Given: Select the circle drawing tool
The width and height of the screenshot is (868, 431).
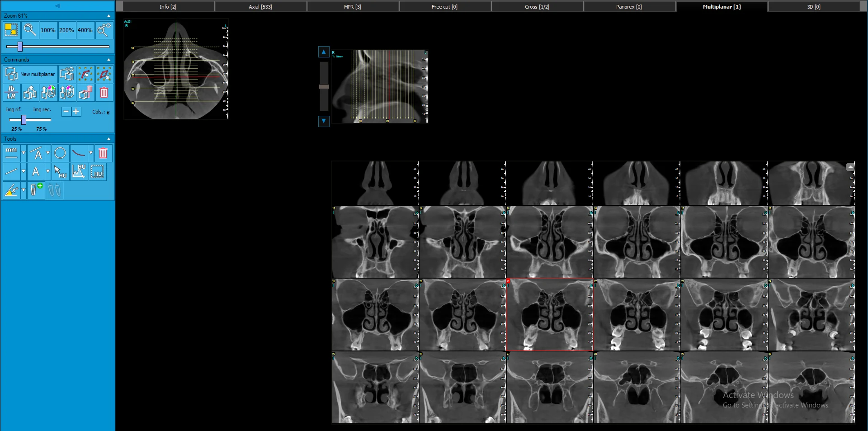Looking at the screenshot, I should (x=60, y=153).
